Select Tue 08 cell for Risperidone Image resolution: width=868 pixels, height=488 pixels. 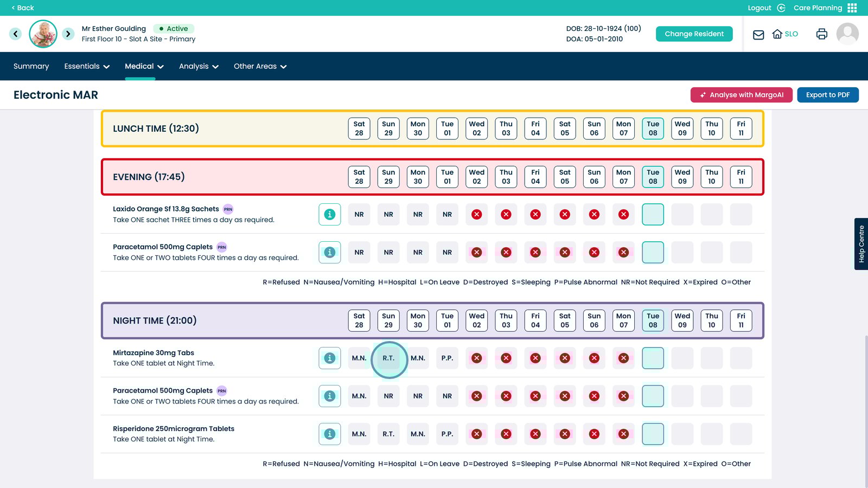tap(653, 434)
